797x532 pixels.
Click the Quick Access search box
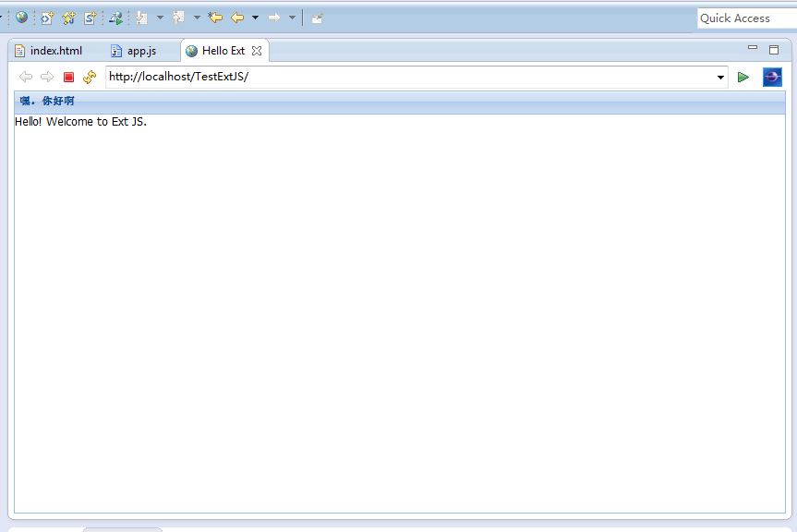[x=743, y=18]
